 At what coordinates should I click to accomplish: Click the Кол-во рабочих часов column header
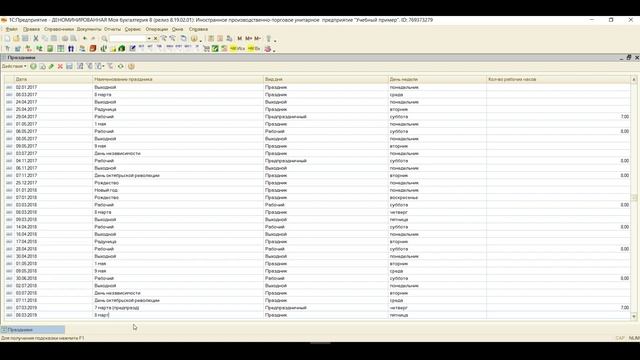click(558, 79)
